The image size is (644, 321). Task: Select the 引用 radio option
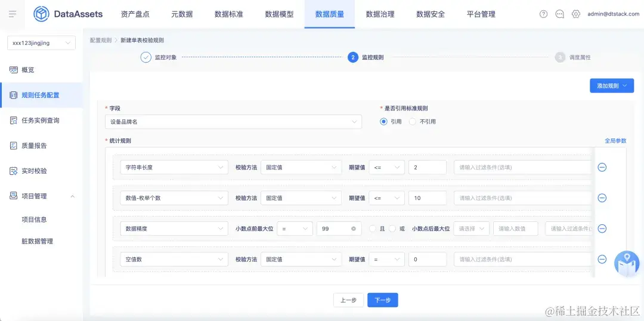click(383, 122)
